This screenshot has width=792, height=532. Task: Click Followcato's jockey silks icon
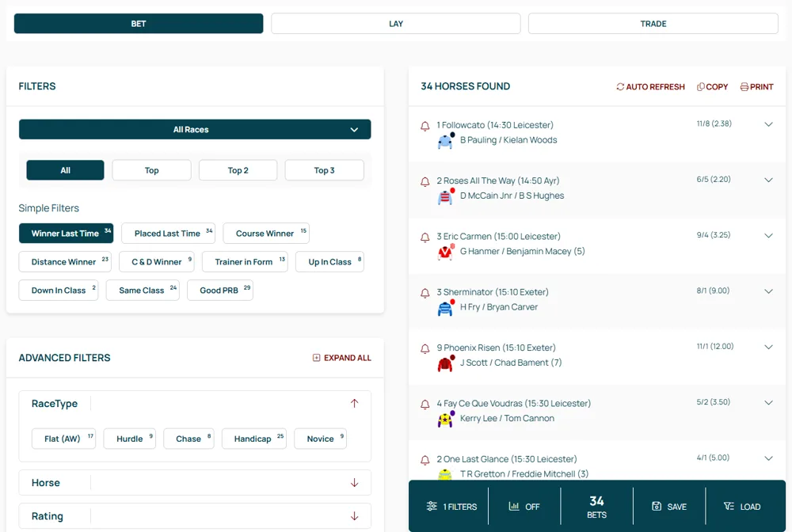446,141
